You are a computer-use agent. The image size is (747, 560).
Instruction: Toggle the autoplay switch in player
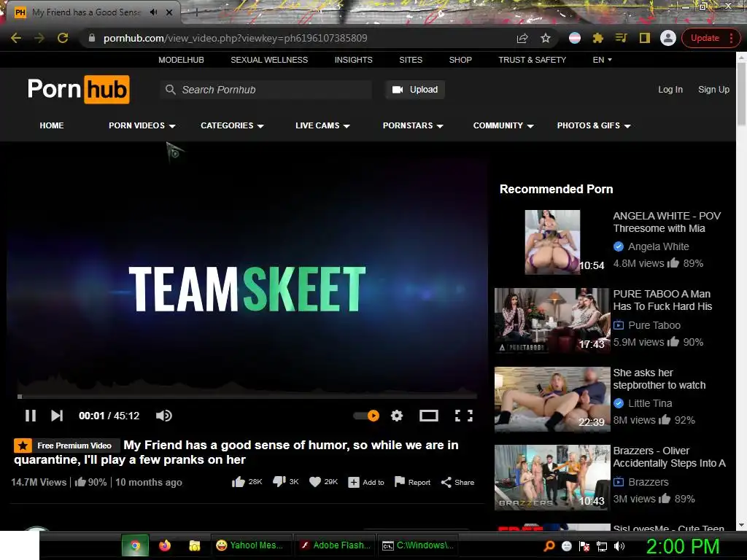point(366,416)
